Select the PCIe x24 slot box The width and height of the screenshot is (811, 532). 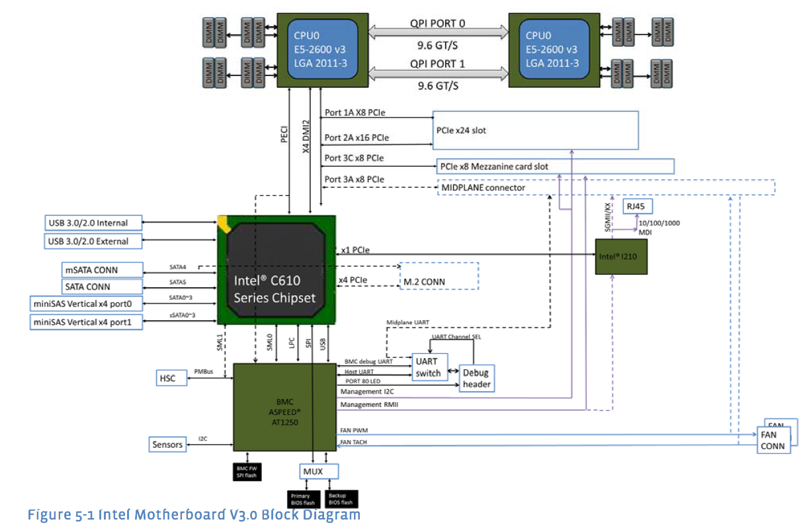(536, 130)
